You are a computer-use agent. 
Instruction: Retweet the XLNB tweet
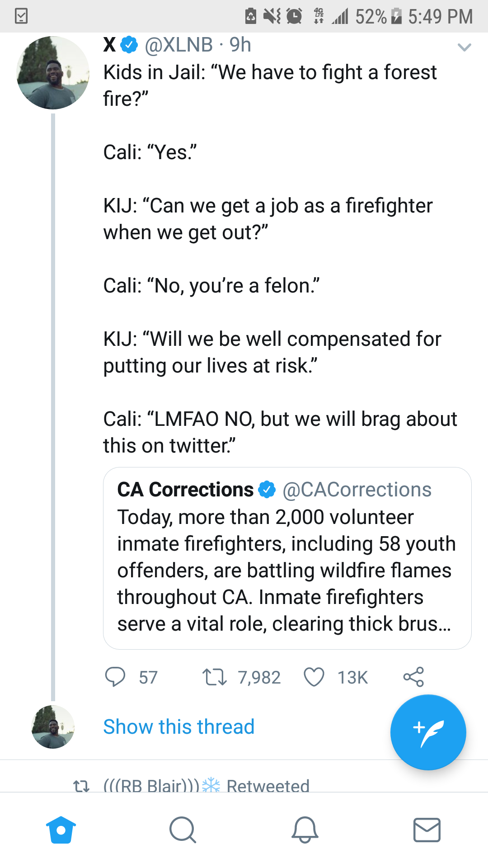(x=214, y=677)
